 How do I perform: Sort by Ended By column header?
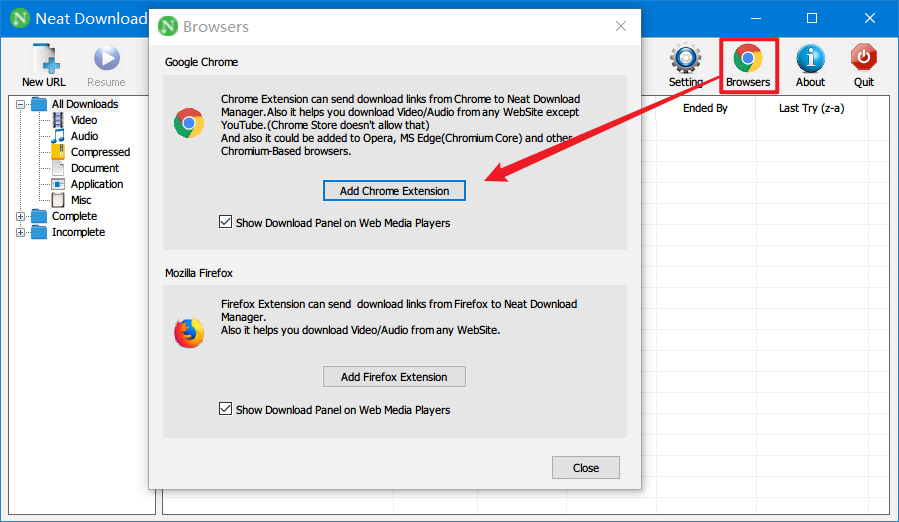(705, 108)
